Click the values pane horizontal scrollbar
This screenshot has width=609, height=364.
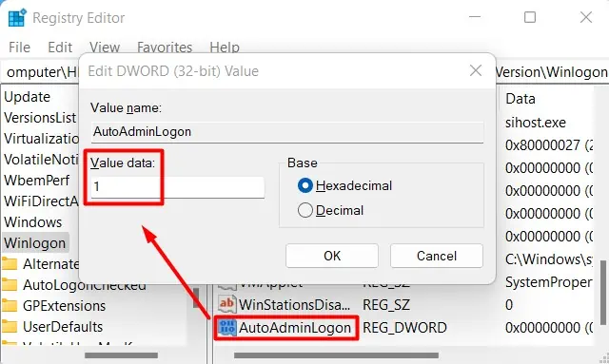[336, 355]
